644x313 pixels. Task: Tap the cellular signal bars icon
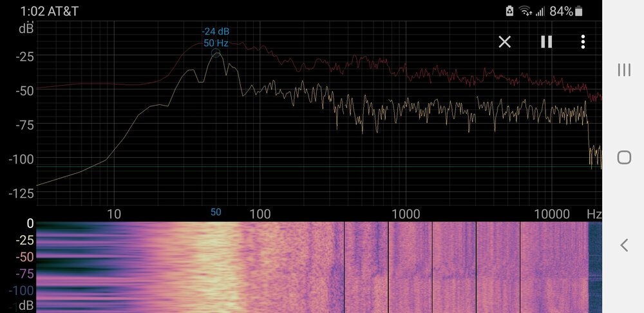click(540, 11)
